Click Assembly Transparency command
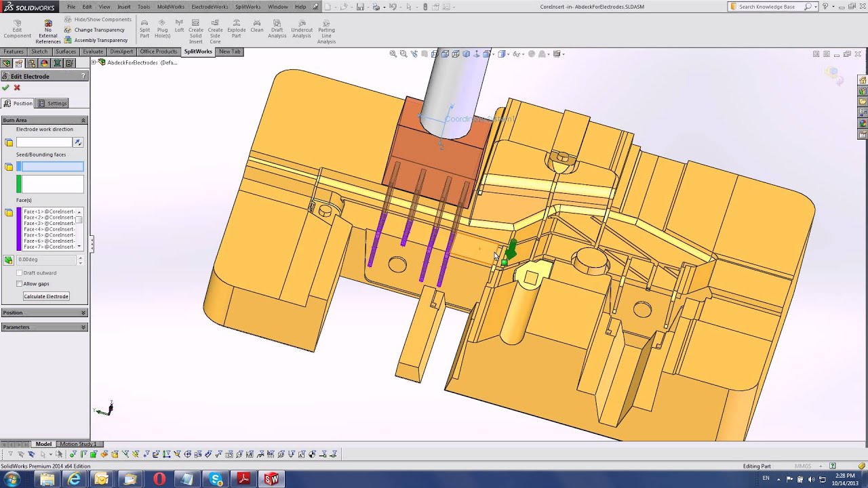The width and height of the screenshot is (868, 488). (96, 40)
